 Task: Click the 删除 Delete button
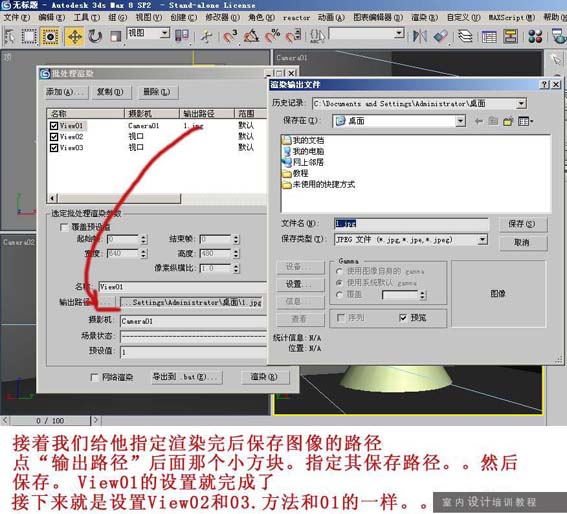pos(157,92)
